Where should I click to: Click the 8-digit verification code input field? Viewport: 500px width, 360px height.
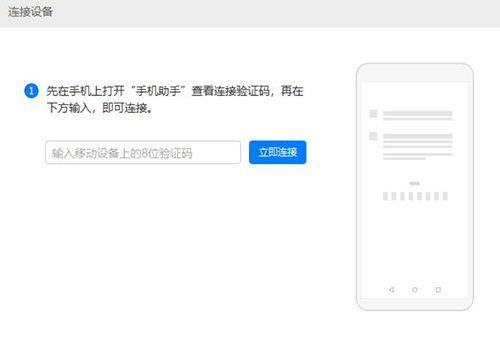click(143, 152)
